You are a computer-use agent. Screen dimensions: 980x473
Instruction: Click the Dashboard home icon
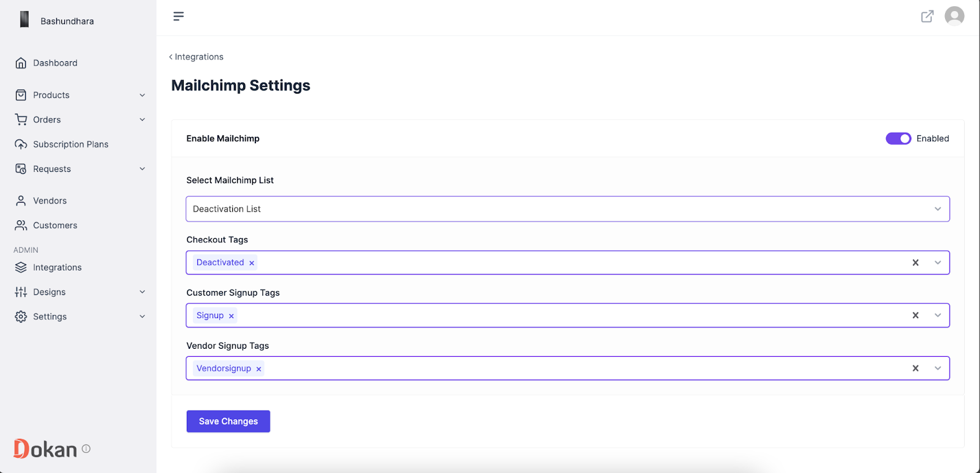pos(21,63)
